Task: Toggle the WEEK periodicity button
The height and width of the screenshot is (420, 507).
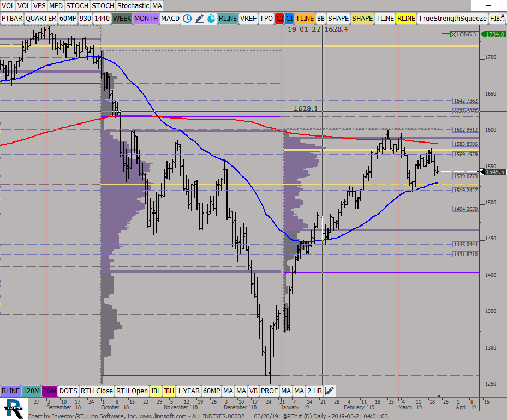Action: [122, 18]
